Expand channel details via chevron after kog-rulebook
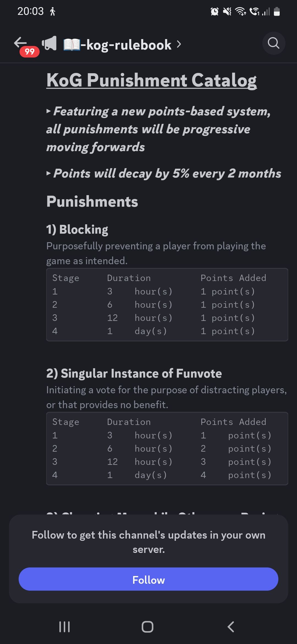The height and width of the screenshot is (644, 297). 179,44
